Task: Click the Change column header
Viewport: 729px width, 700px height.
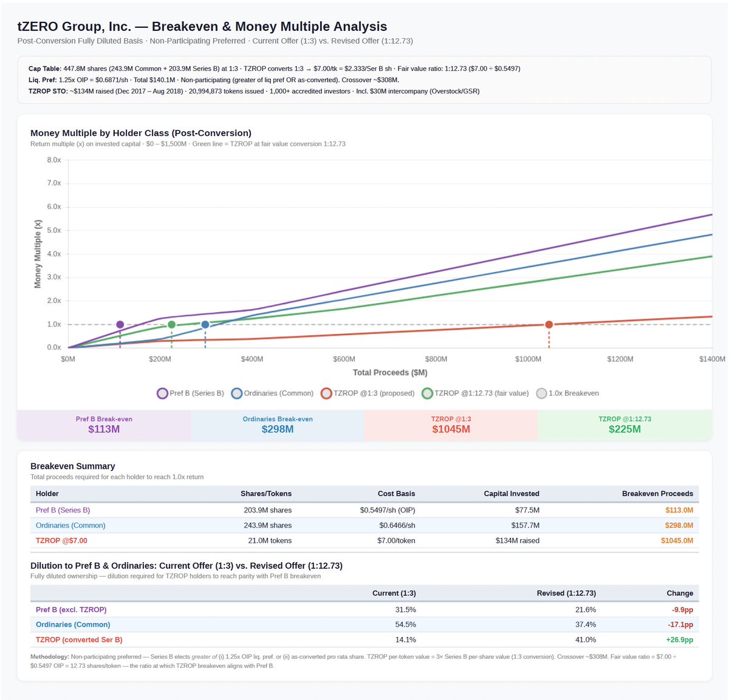Action: pyautogui.click(x=680, y=593)
